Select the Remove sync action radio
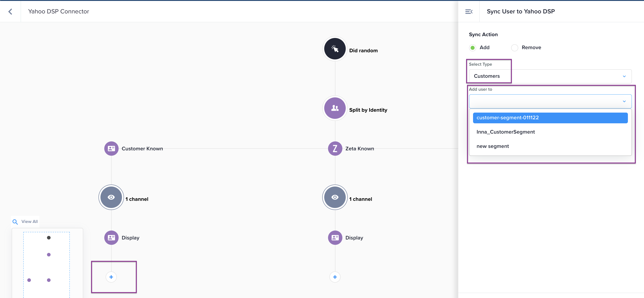 [514, 48]
